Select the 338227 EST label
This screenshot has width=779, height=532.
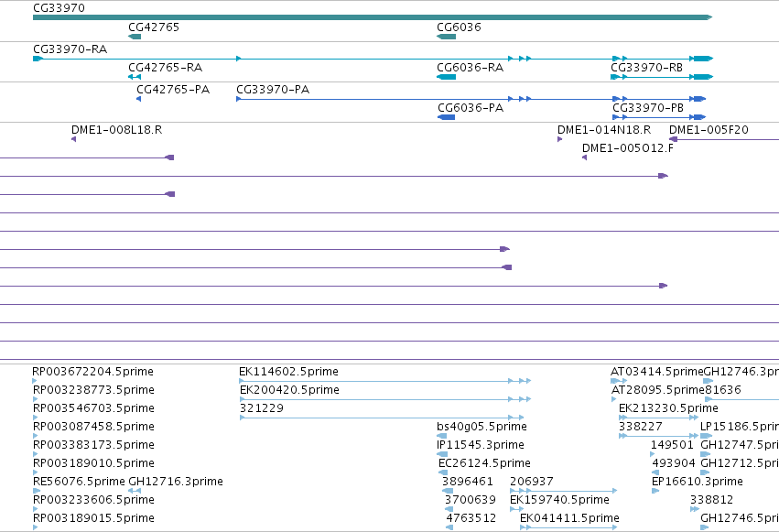(x=641, y=428)
